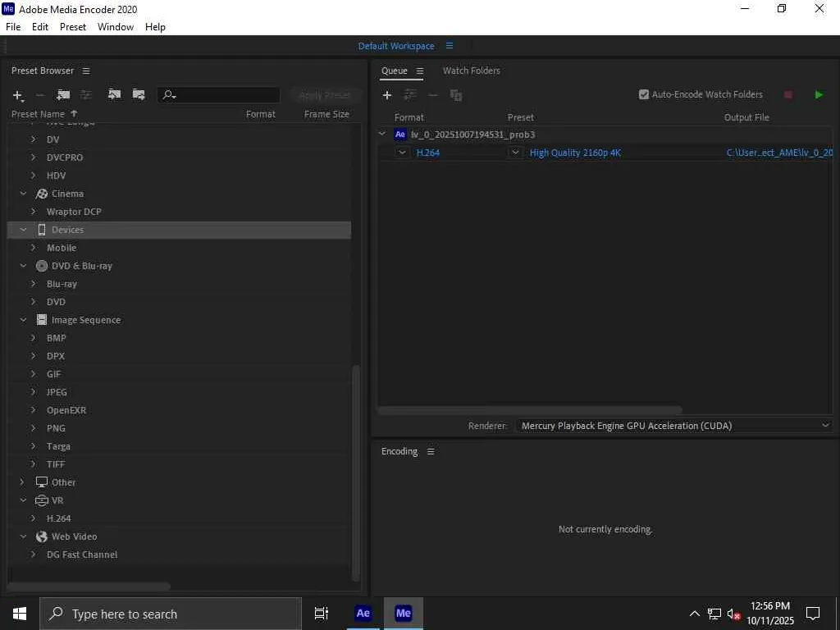Click Queue duplicate icon
Viewport: 840px width, 630px height.
pos(456,95)
